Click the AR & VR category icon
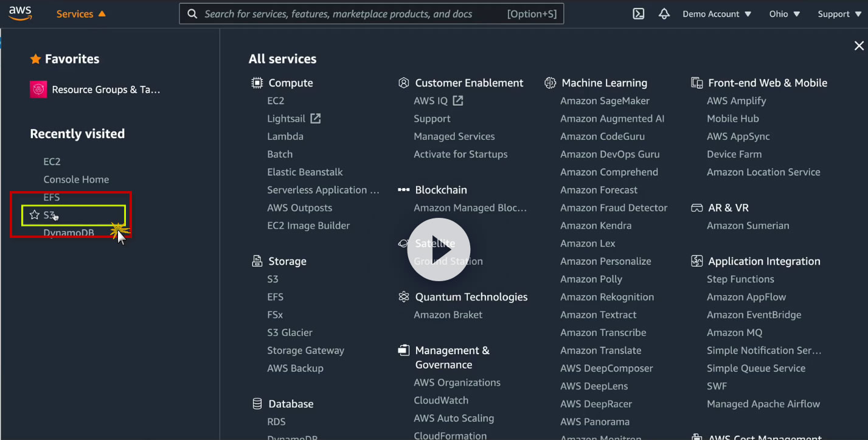 [697, 208]
